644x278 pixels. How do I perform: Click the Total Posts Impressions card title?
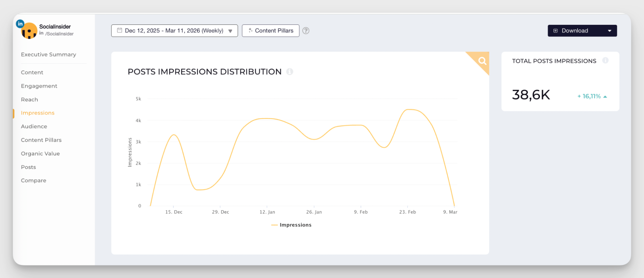554,61
